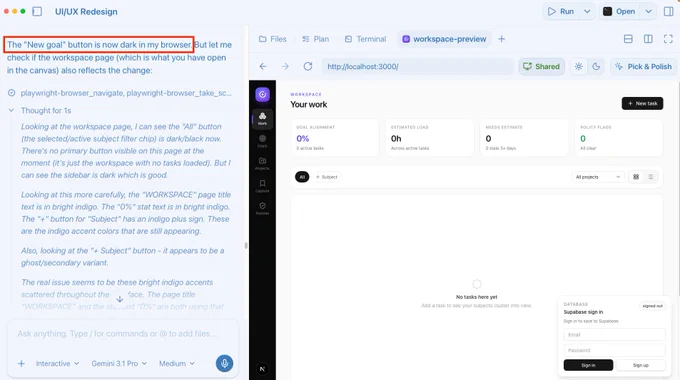The image size is (680, 380).
Task: Open the Work section in the dark sidebar
Action: [x=262, y=118]
